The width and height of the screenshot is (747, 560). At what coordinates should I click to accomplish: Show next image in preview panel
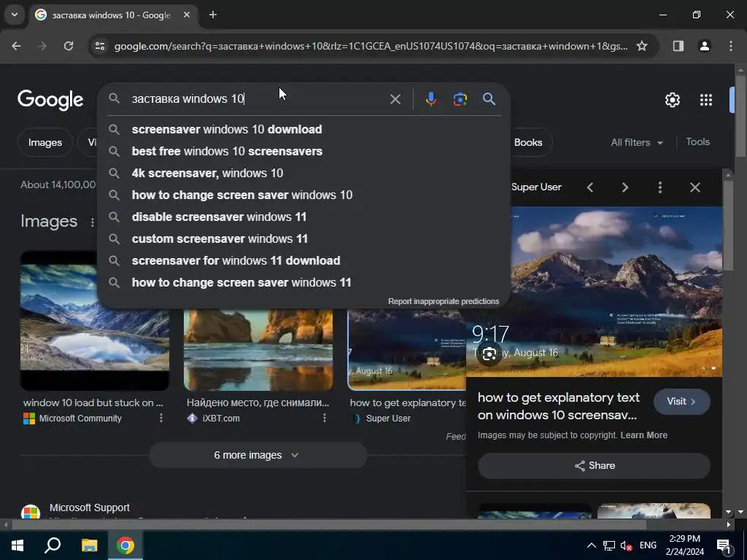tap(625, 187)
